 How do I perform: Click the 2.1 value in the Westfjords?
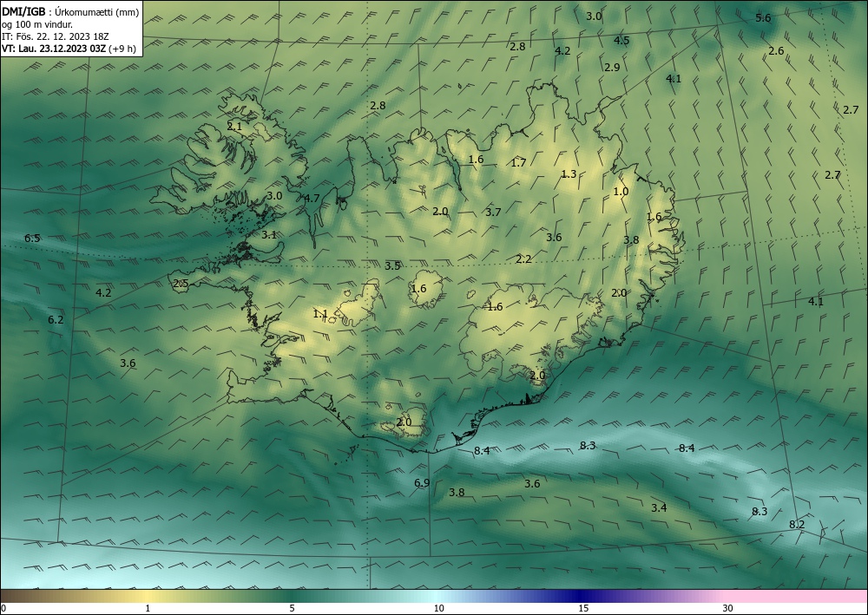pos(234,127)
